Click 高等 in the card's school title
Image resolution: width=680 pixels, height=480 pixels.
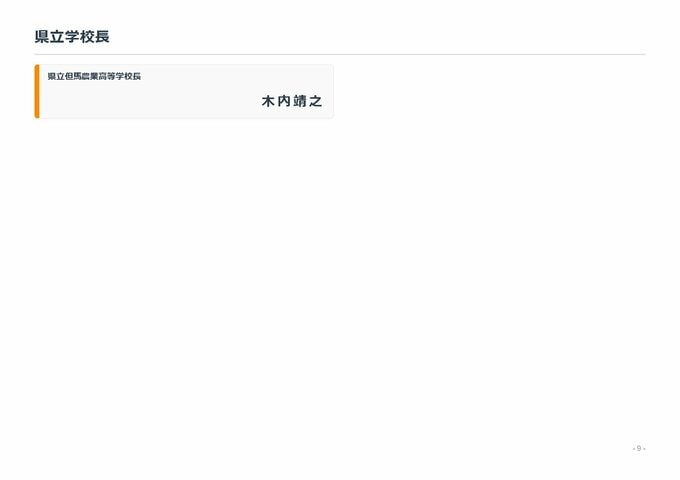pyautogui.click(x=107, y=76)
